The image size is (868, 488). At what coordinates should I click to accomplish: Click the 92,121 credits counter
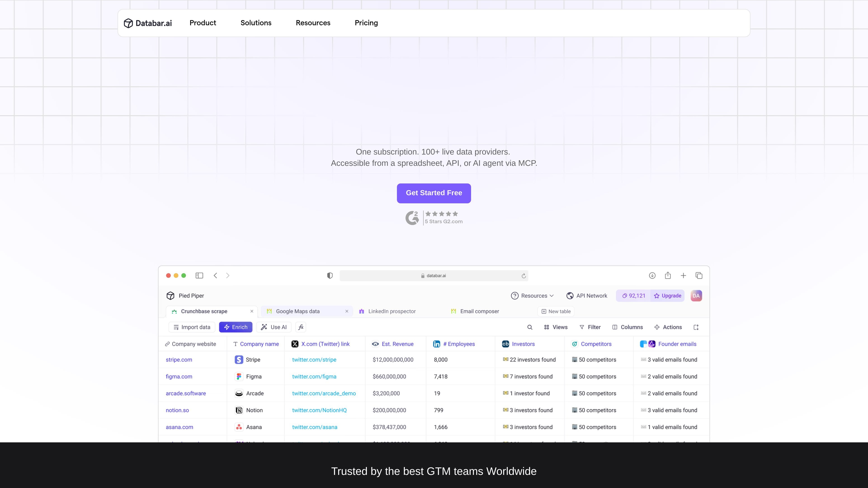click(x=633, y=296)
